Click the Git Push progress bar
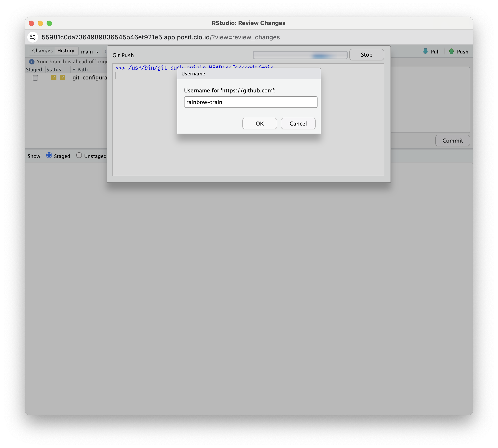This screenshot has width=498, height=448. point(300,55)
